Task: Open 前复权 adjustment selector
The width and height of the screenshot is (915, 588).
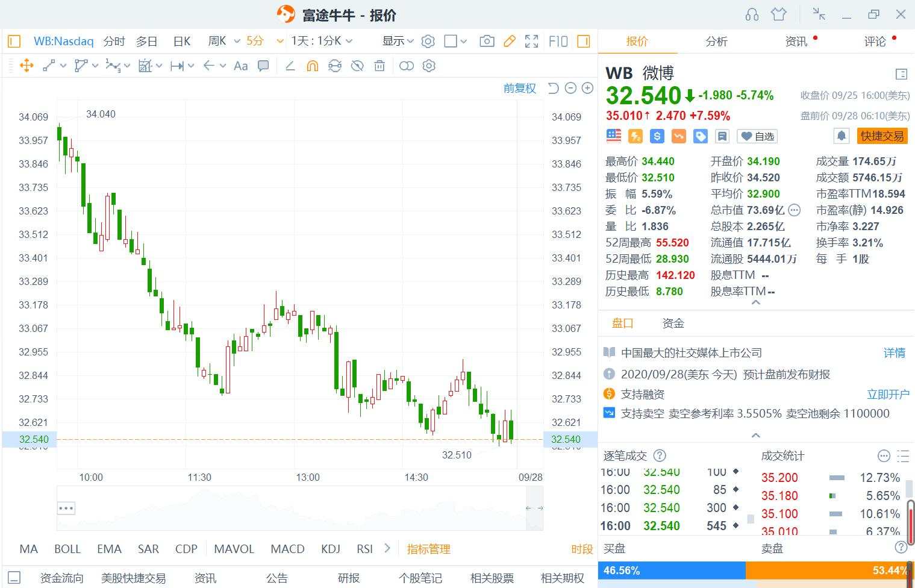Action: tap(520, 89)
